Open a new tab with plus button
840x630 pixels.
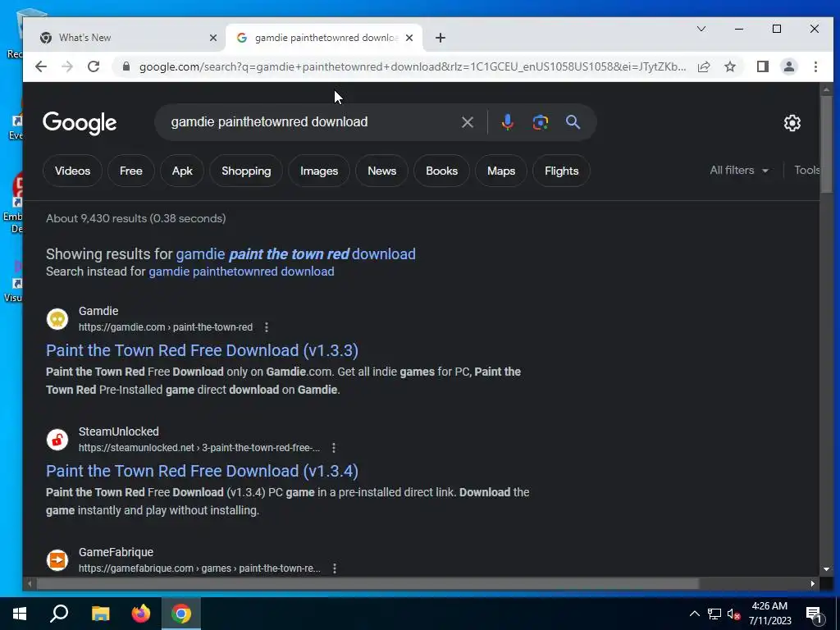[441, 38]
